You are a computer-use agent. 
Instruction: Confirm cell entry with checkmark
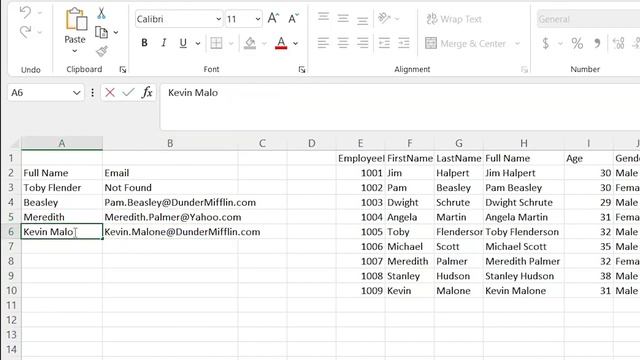128,93
